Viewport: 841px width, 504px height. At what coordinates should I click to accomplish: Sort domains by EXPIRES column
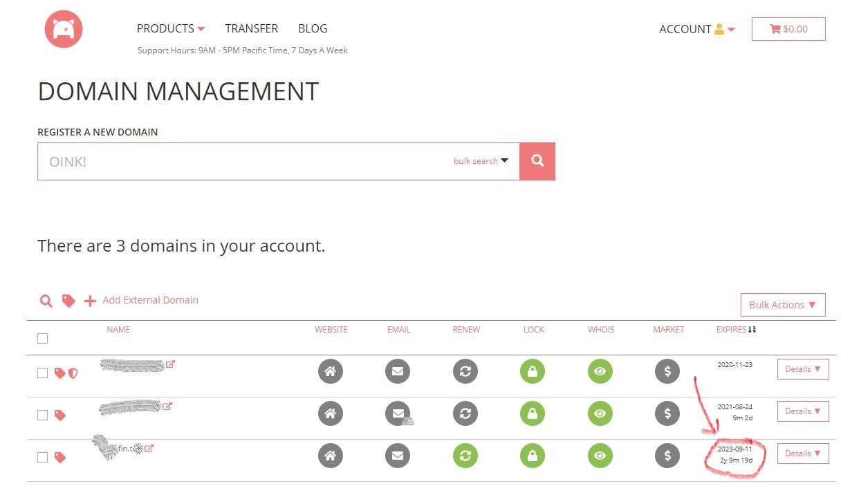click(x=736, y=330)
